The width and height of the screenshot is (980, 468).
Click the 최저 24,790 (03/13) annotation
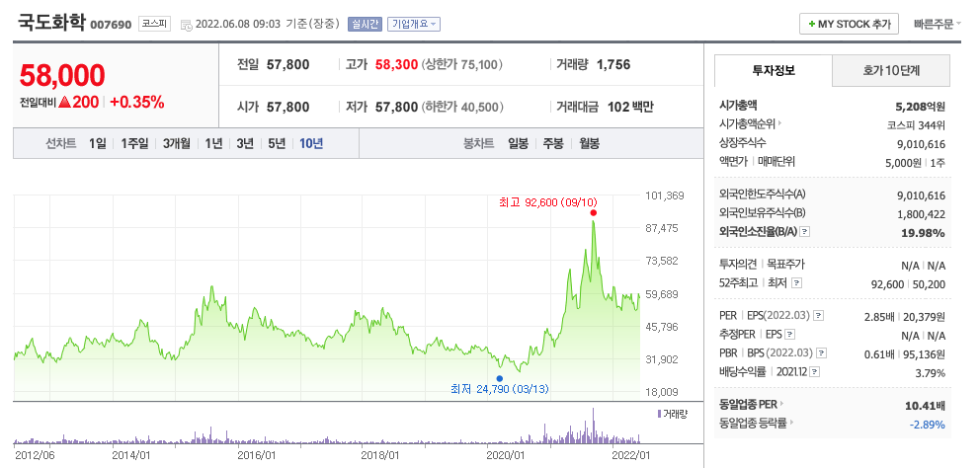coord(499,389)
